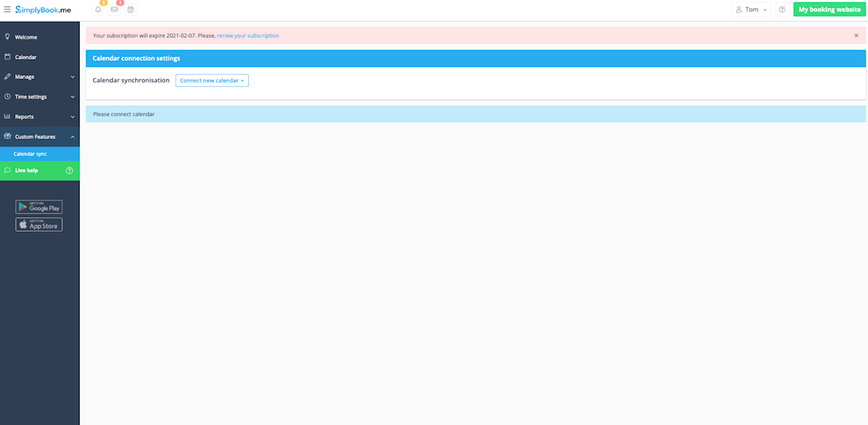
Task: Open the Live help question mark circle
Action: 69,170
